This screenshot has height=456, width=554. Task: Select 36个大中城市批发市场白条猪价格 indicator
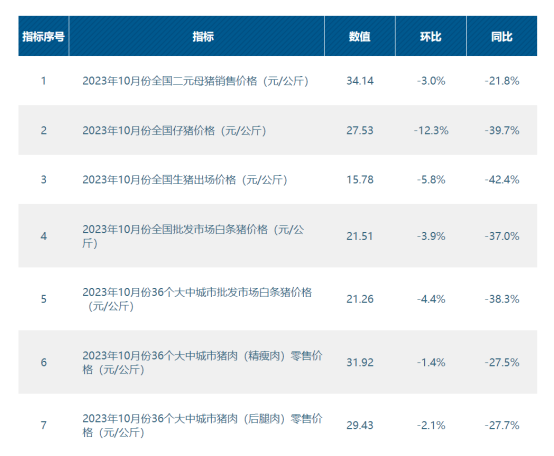pyautogui.click(x=197, y=299)
